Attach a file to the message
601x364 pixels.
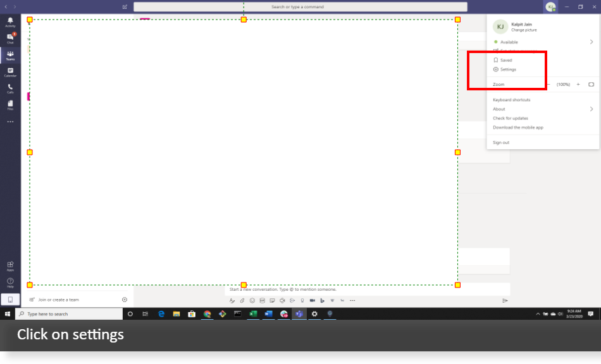[242, 300]
